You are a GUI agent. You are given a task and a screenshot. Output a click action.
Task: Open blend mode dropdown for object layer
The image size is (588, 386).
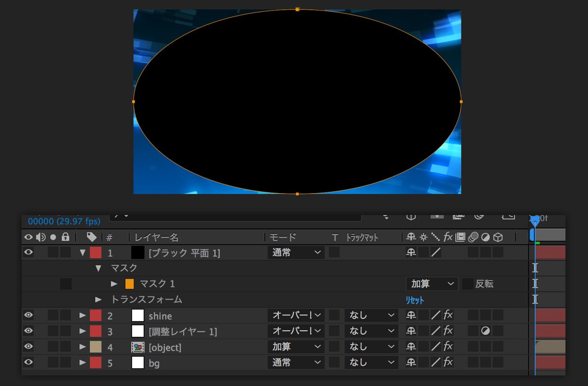(296, 347)
